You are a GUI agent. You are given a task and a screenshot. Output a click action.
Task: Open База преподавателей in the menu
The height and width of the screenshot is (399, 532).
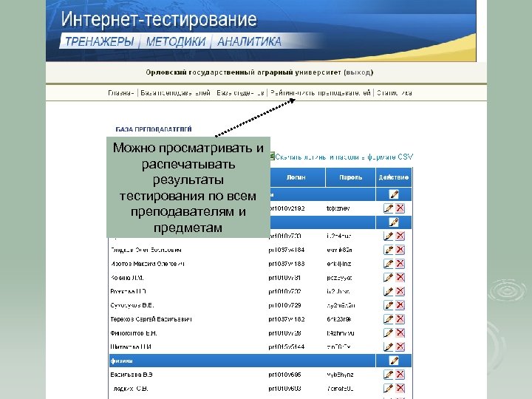(175, 92)
